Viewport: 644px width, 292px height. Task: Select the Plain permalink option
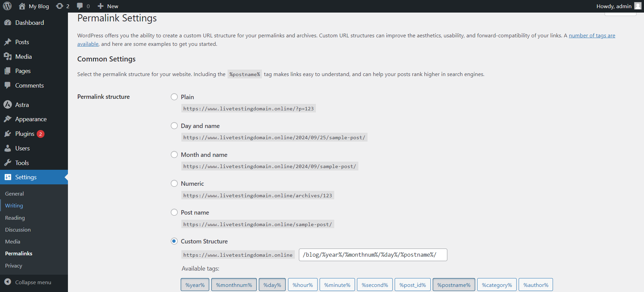(174, 97)
